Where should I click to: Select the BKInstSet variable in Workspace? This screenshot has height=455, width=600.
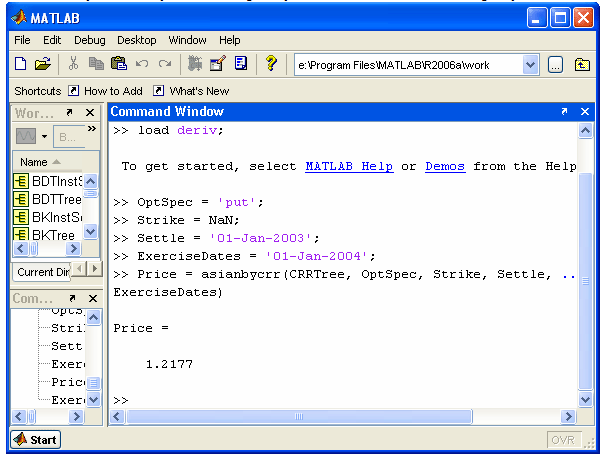tap(47, 217)
